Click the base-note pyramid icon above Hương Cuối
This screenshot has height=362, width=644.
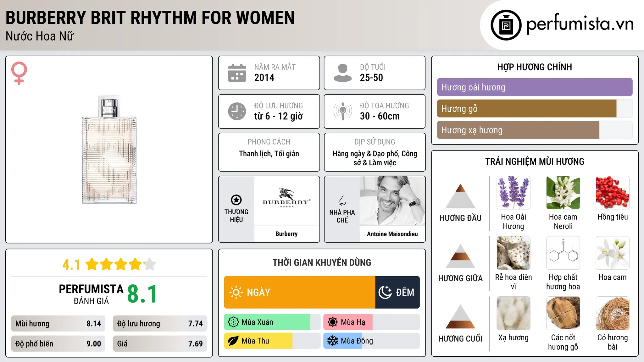tap(460, 316)
